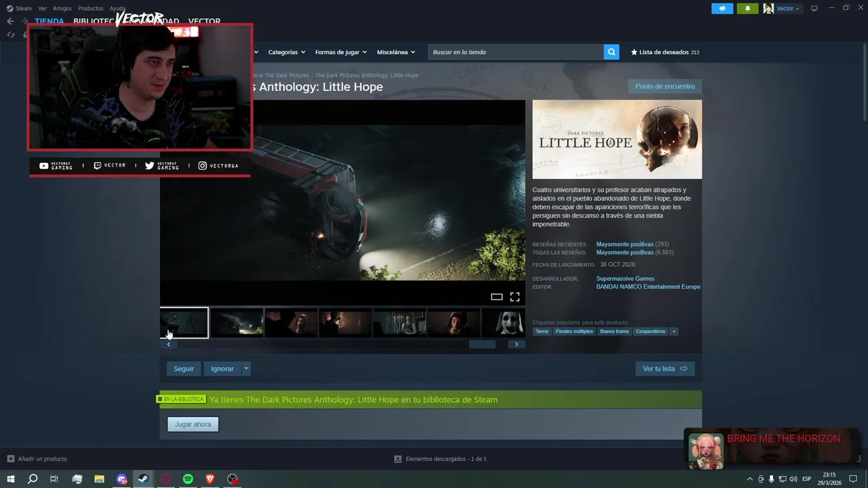
Task: Expand the Categorías dropdown
Action: click(286, 52)
